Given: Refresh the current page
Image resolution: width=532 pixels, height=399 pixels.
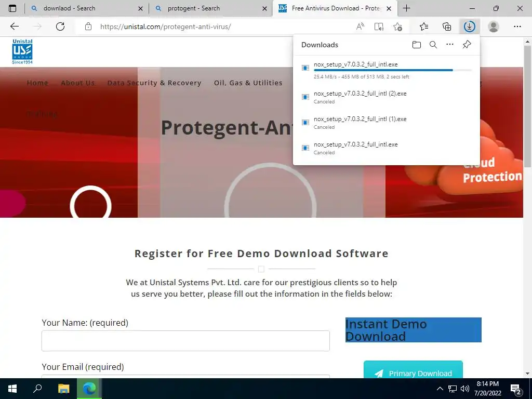Looking at the screenshot, I should [x=60, y=26].
